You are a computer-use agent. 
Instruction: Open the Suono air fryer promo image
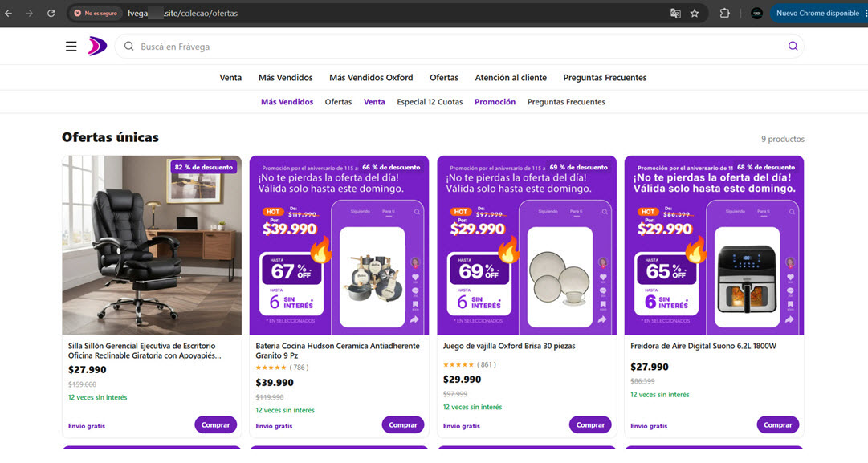click(714, 245)
